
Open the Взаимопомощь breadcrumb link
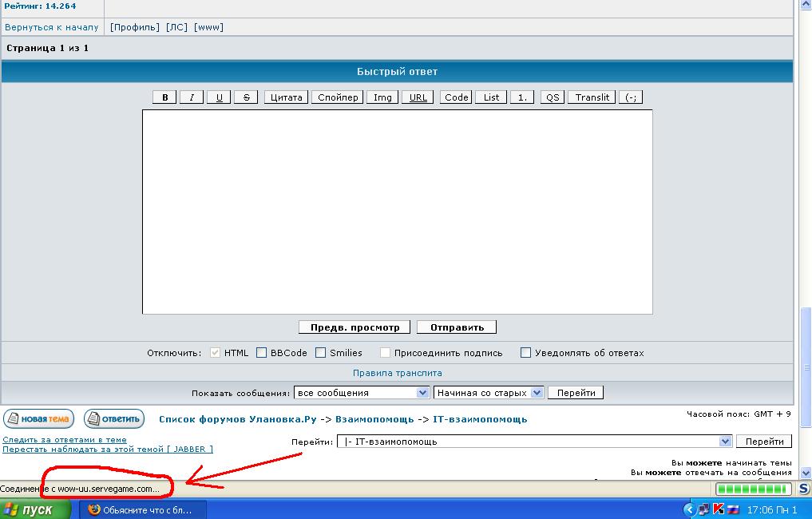click(374, 419)
